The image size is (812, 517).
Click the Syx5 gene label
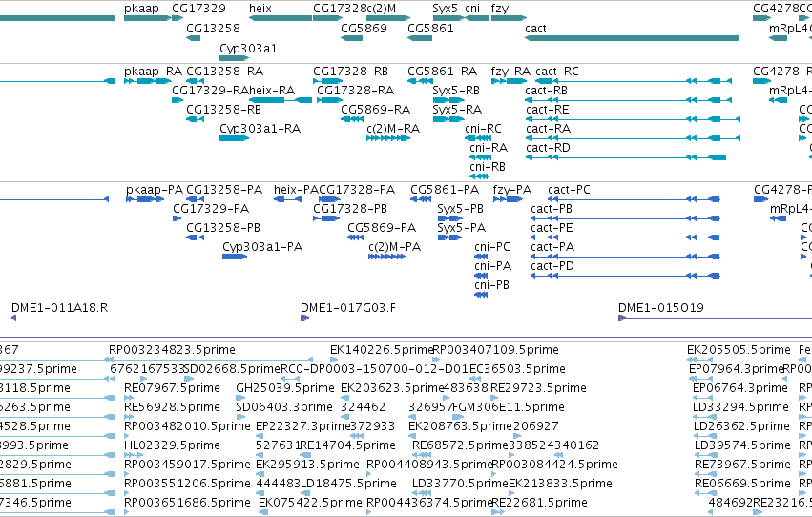pos(446,9)
